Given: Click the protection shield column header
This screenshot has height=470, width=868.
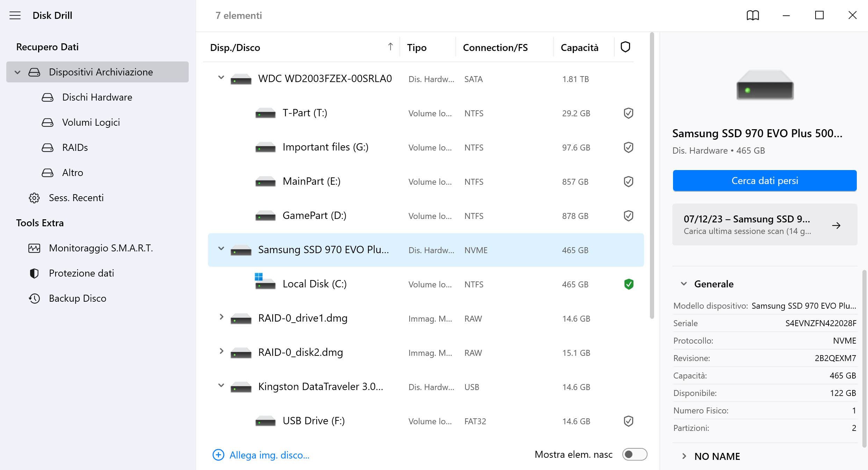Looking at the screenshot, I should tap(625, 47).
